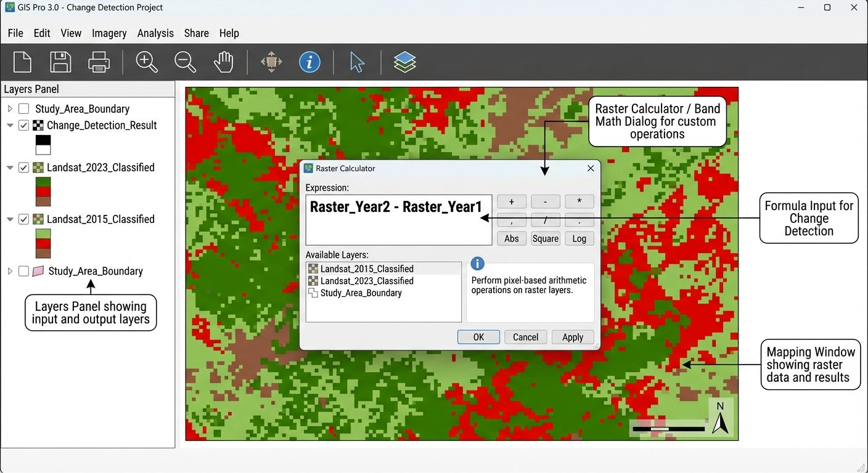Screen dimensions: 868x473
Task: Select the Zoom In tool
Action: [147, 62]
